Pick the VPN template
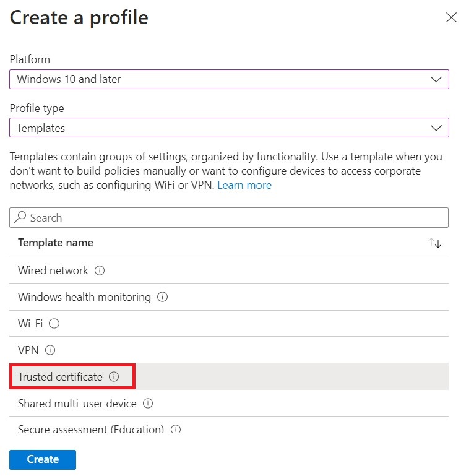The height and width of the screenshot is (476, 461). click(x=229, y=350)
